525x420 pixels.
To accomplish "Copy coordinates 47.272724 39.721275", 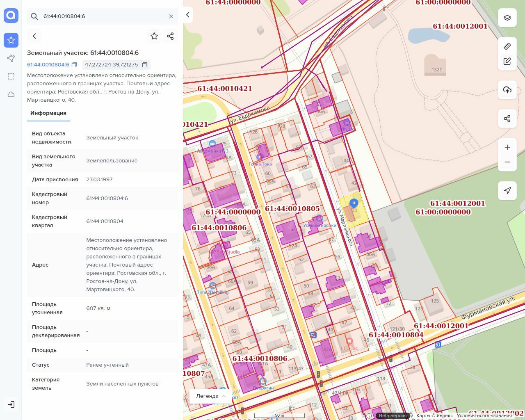I will [x=145, y=65].
